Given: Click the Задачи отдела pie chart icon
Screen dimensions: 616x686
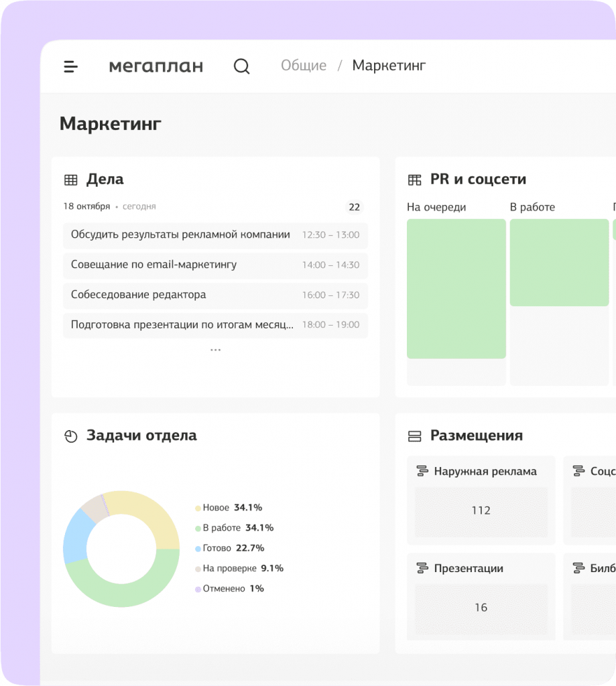Looking at the screenshot, I should click(70, 436).
